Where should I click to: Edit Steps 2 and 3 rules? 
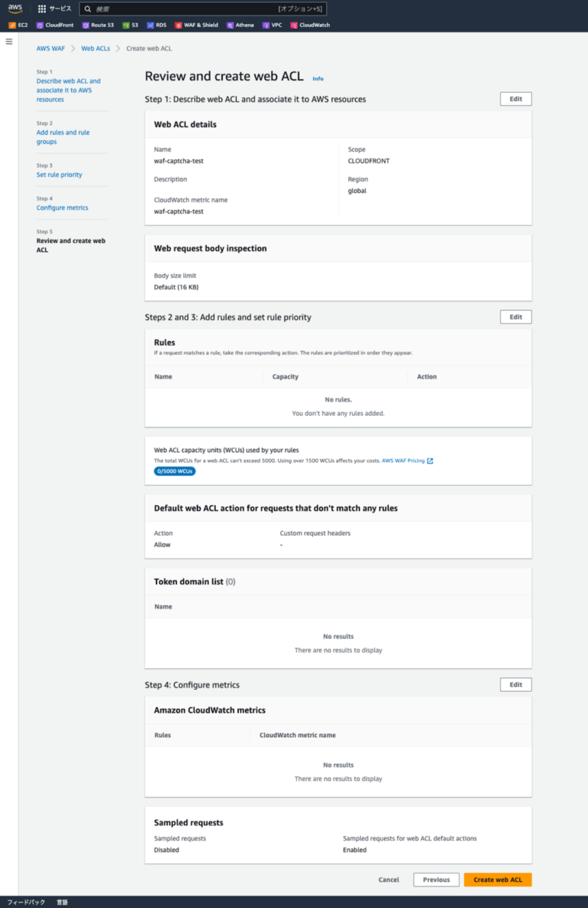click(516, 317)
